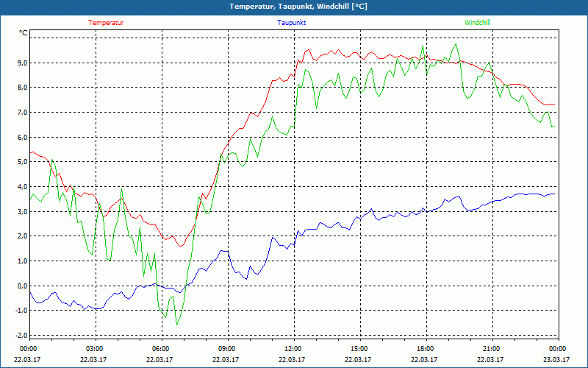Click the '6,0' y-axis value
The height and width of the screenshot is (368, 588).
(x=24, y=137)
